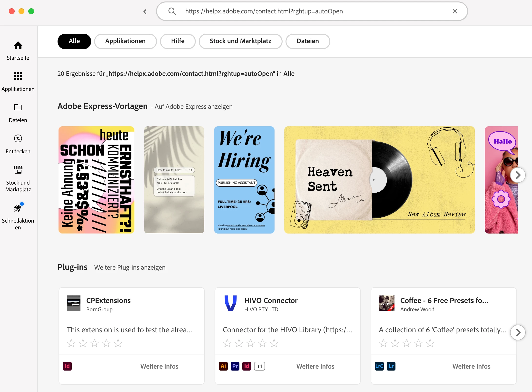
Task: Clear search with the X icon
Action: (455, 11)
